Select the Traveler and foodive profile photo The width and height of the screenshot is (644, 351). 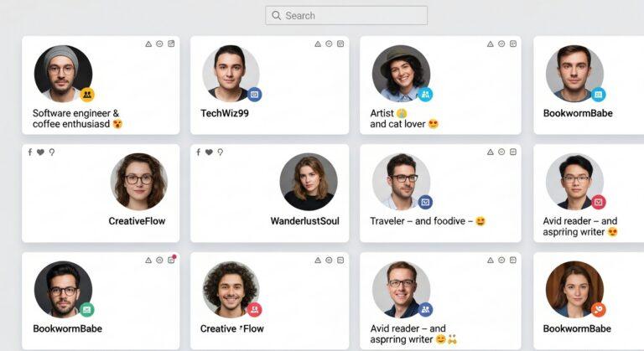[x=402, y=182]
